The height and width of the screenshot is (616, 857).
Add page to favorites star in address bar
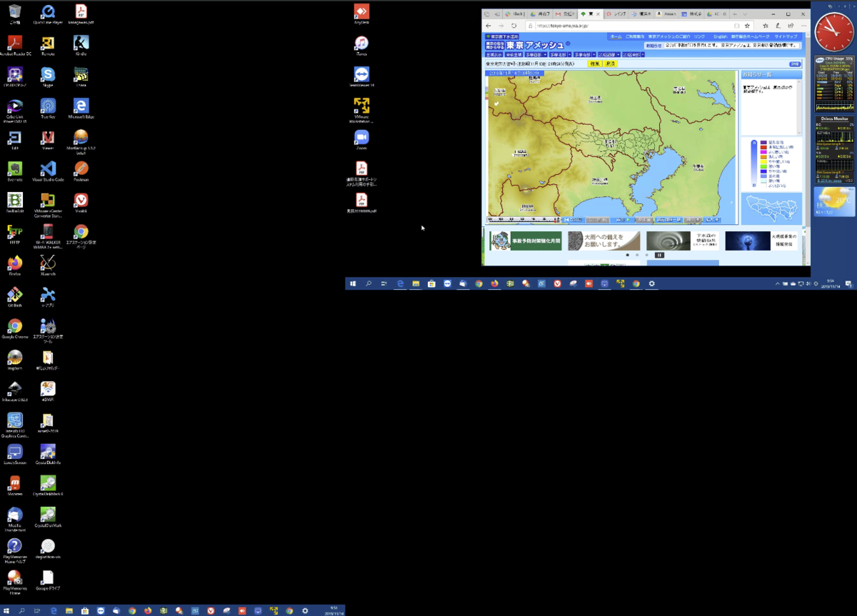[747, 26]
